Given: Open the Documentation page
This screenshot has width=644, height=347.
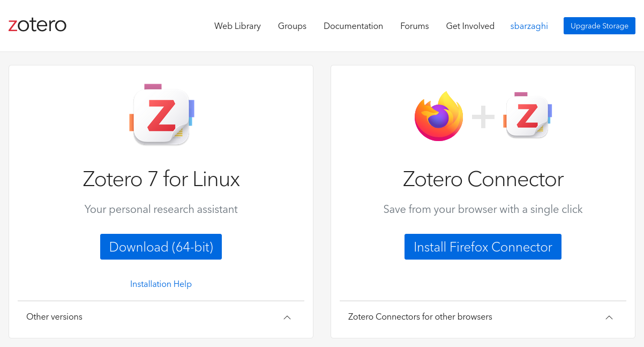Looking at the screenshot, I should pos(353,26).
